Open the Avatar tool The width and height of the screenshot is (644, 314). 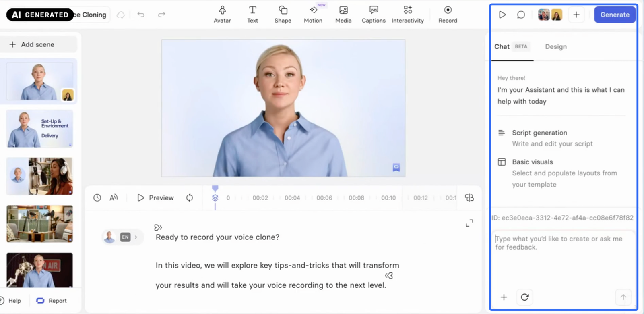(222, 15)
